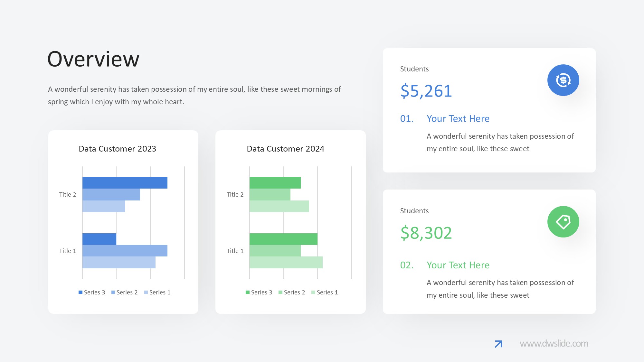This screenshot has height=362, width=644.
Task: Select the green Series 2 legend swatch
Action: point(280,292)
